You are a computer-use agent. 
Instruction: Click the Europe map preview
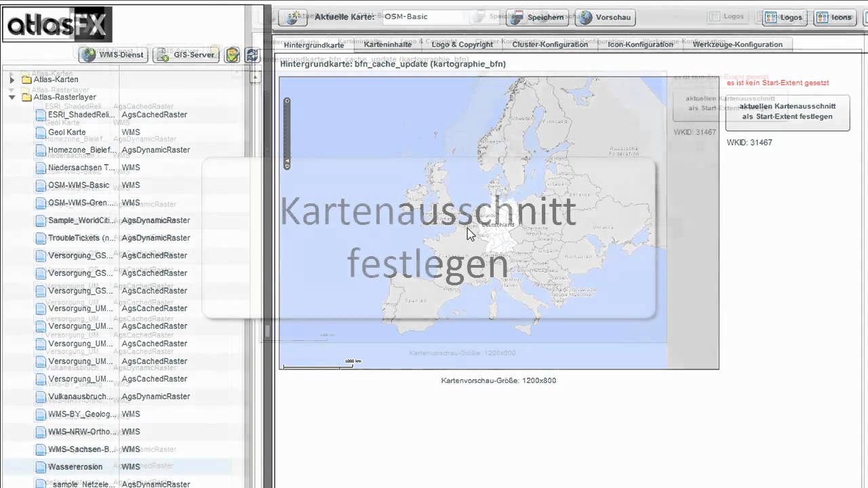coord(498,222)
